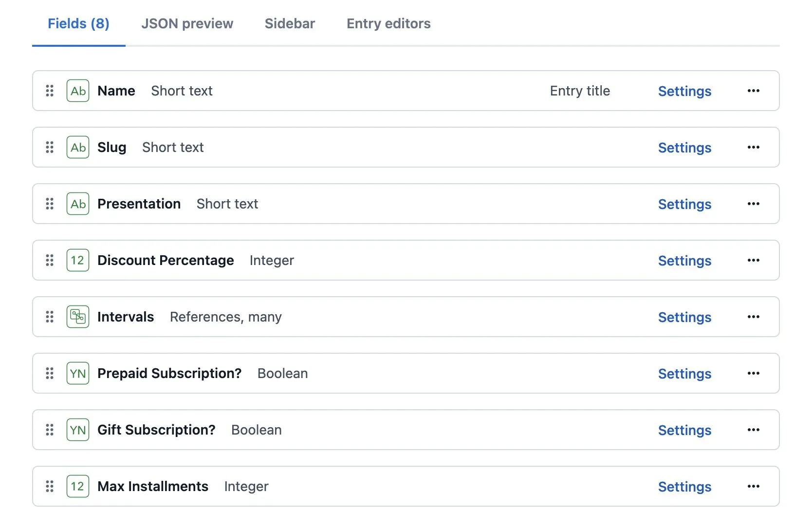Image resolution: width=812 pixels, height=532 pixels.
Task: Open the Sidebar tab
Action: (290, 23)
